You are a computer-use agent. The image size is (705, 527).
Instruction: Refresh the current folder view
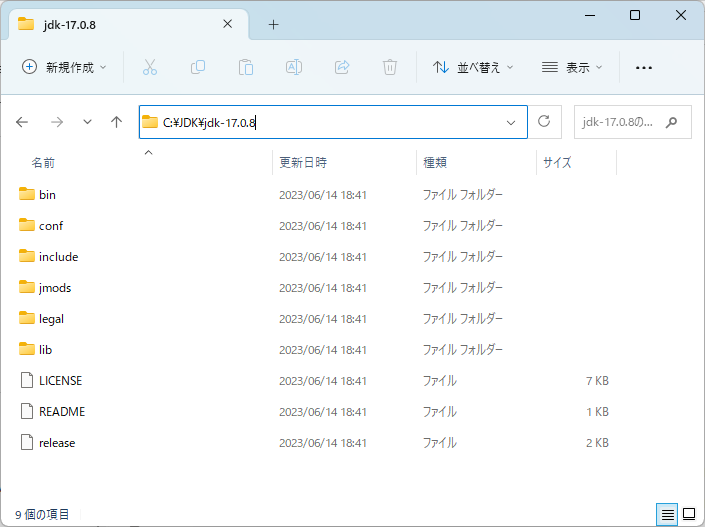(544, 121)
